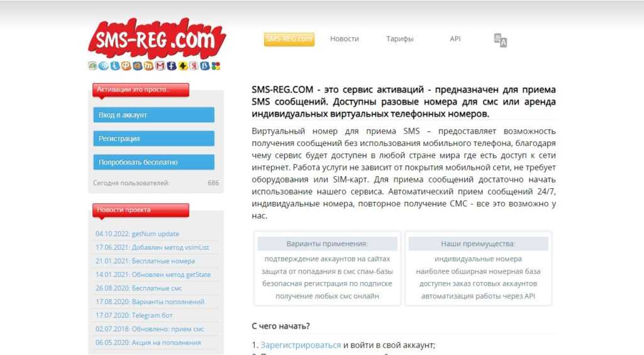The width and height of the screenshot is (644, 355).
Task: Go to the API menu item
Action: (455, 38)
